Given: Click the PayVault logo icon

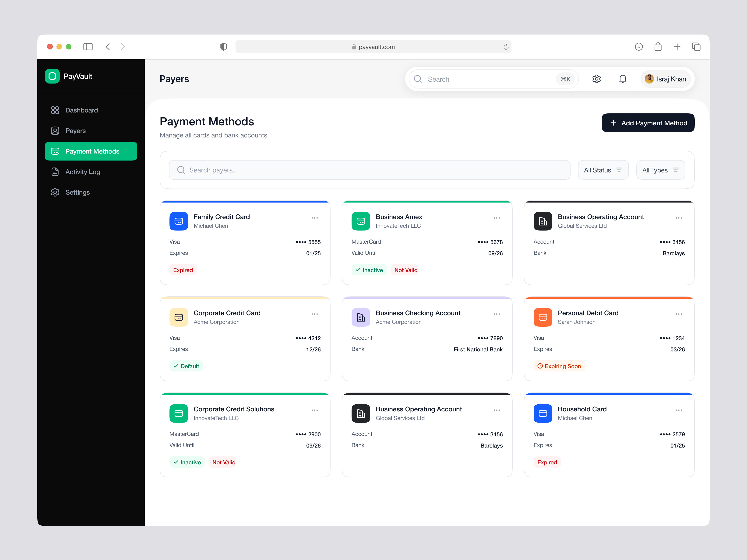Looking at the screenshot, I should (52, 76).
